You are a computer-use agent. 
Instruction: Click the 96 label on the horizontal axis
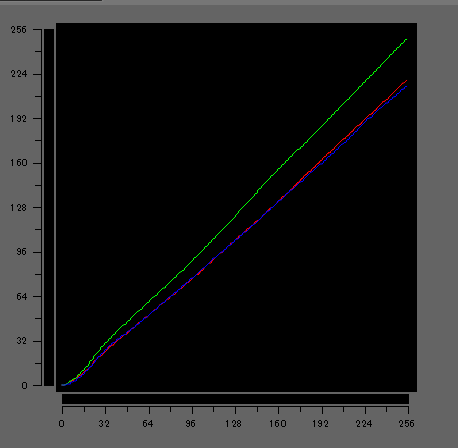(x=190, y=424)
